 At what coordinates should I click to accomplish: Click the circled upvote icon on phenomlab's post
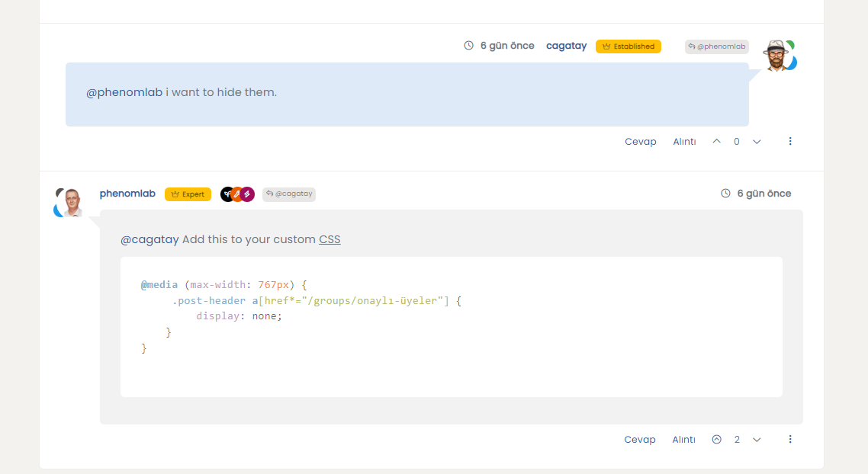click(716, 440)
